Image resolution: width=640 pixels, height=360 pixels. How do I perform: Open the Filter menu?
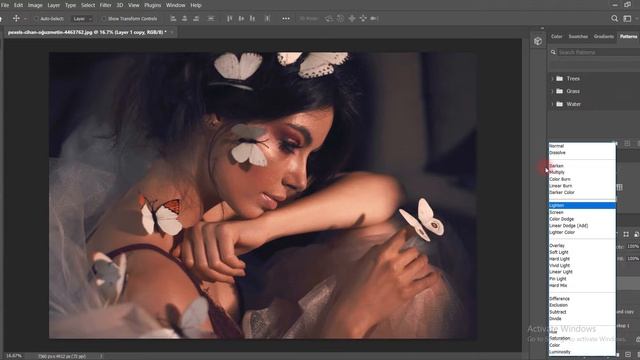point(105,5)
